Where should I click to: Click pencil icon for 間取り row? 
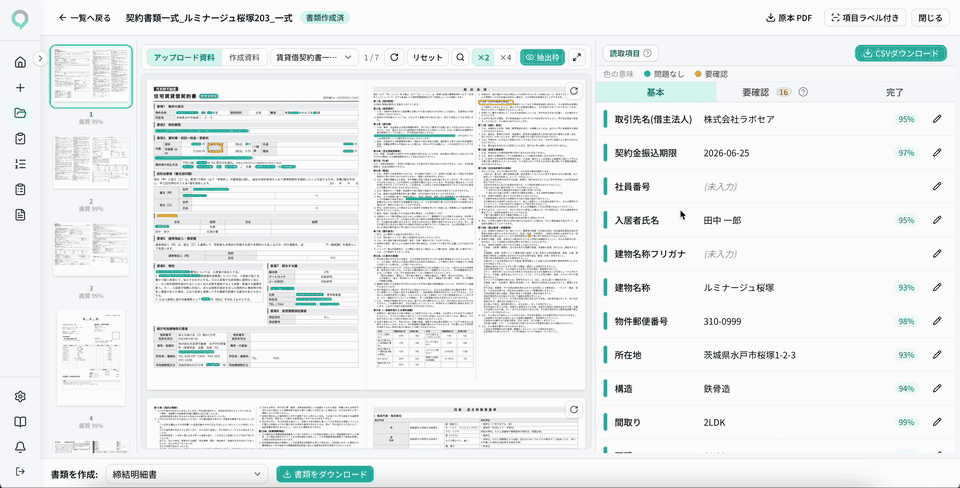point(937,422)
